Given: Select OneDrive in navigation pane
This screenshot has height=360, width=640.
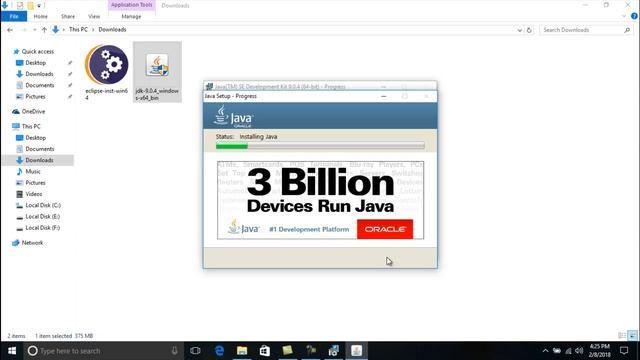Looking at the screenshot, I should pyautogui.click(x=33, y=111).
